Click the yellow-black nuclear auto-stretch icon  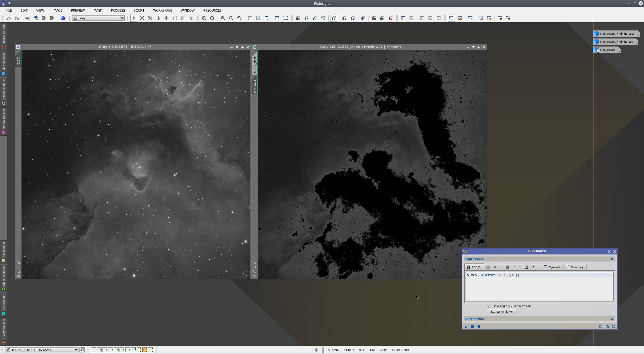point(500,18)
